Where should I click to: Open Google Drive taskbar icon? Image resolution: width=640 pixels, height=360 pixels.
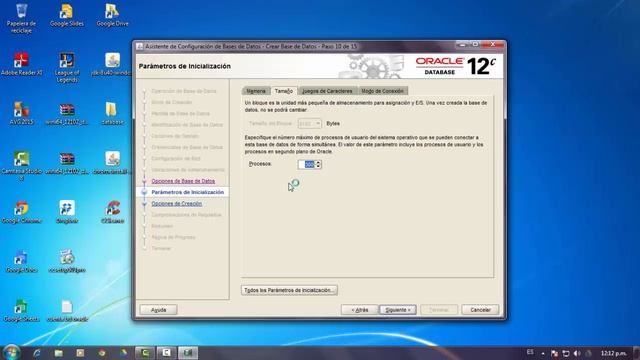click(123, 353)
